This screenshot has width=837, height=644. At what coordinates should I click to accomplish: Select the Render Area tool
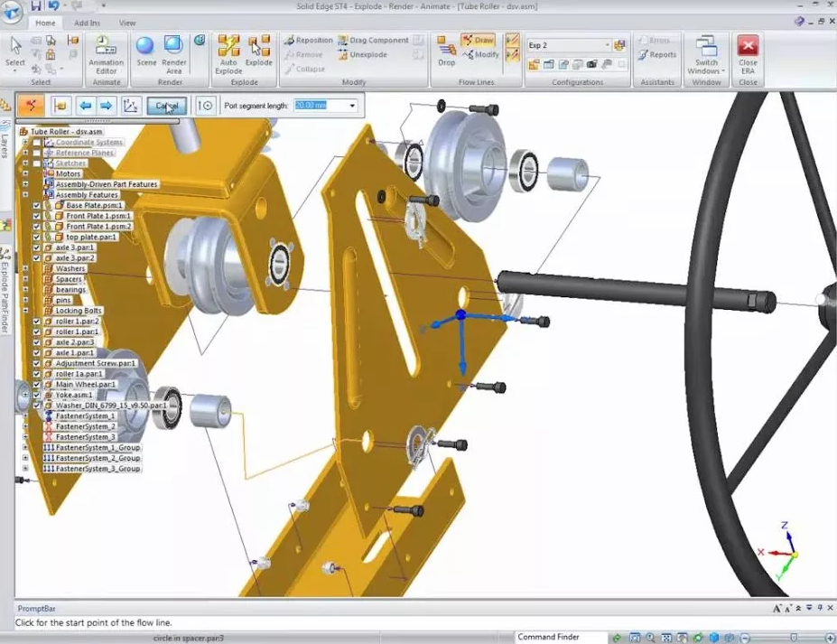click(173, 54)
